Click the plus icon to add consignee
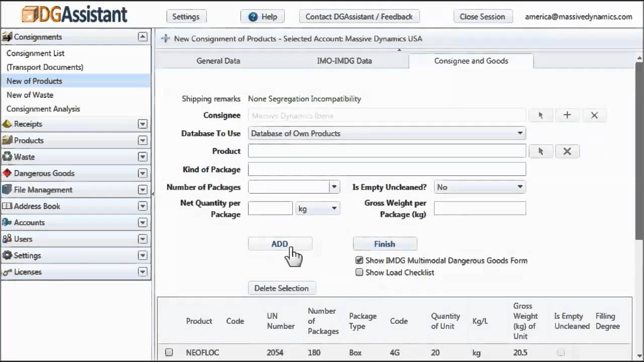This screenshot has height=362, width=644. 567,115
